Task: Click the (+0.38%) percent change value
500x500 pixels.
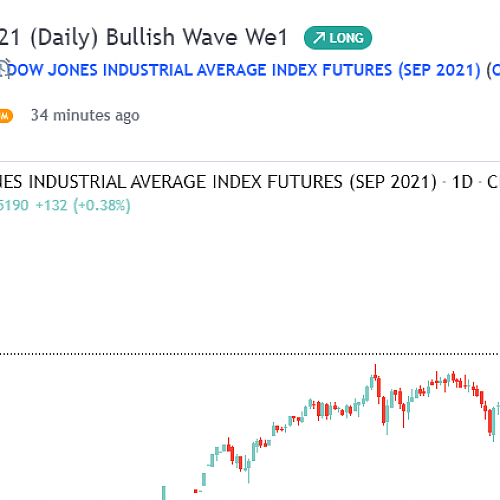Action: [102, 205]
